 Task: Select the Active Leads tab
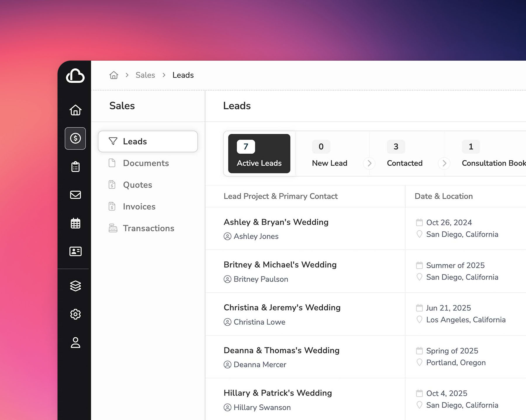[259, 154]
